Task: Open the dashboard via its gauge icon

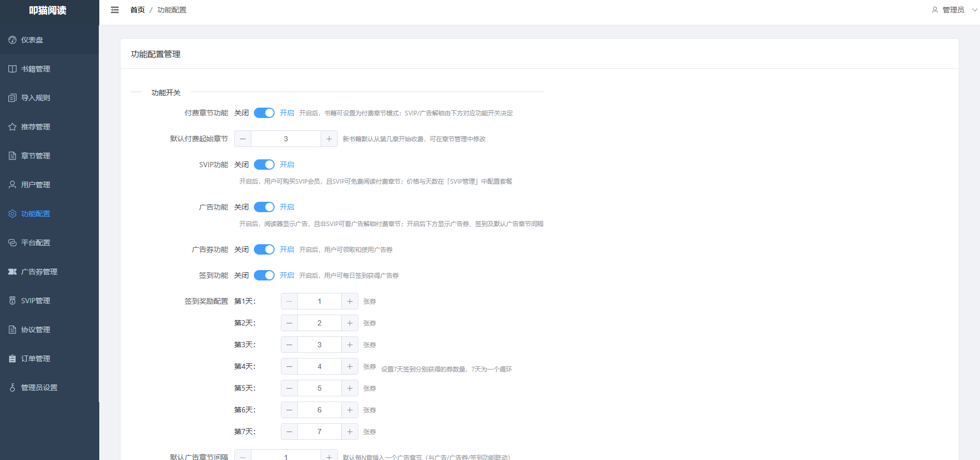Action: tap(12, 40)
